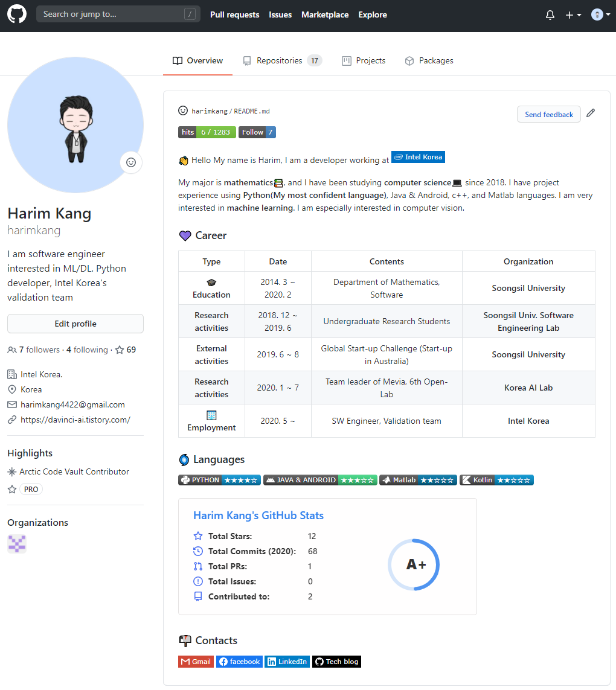Open the facebook contact badge
This screenshot has height=690, width=616.
240,662
